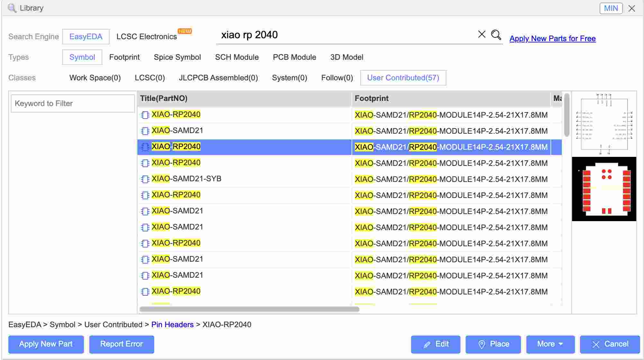Select the User Contributed(57) class
644x360 pixels.
tap(403, 78)
